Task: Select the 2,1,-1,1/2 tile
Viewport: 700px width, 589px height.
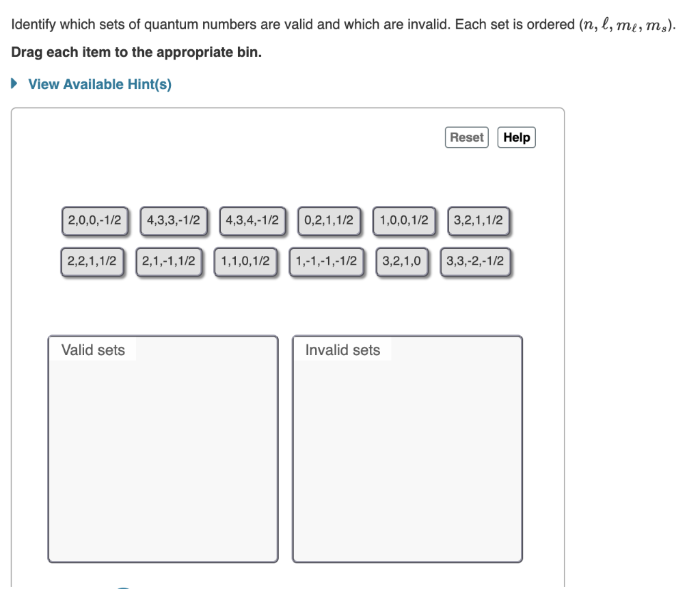Action: [169, 261]
